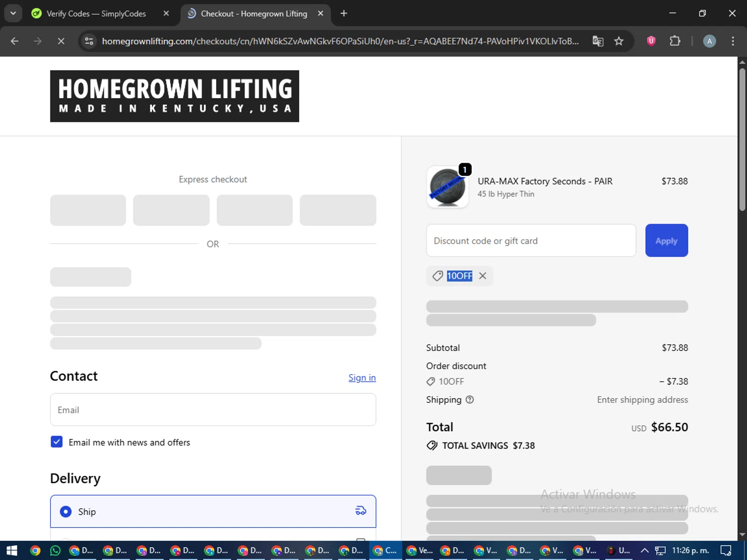Viewport: 747px width, 560px height.
Task: Select the Ship delivery option
Action: 213,511
